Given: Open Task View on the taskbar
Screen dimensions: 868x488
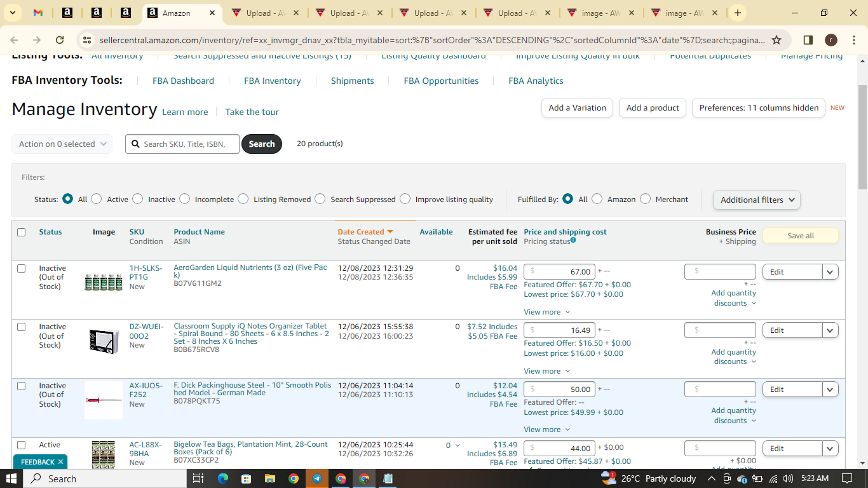Looking at the screenshot, I should (x=198, y=478).
